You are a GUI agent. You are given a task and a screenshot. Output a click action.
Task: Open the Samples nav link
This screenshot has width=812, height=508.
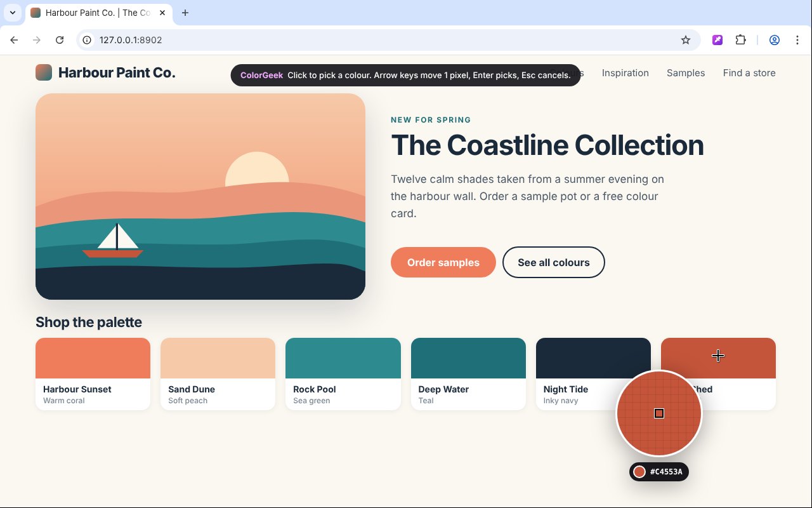(686, 73)
